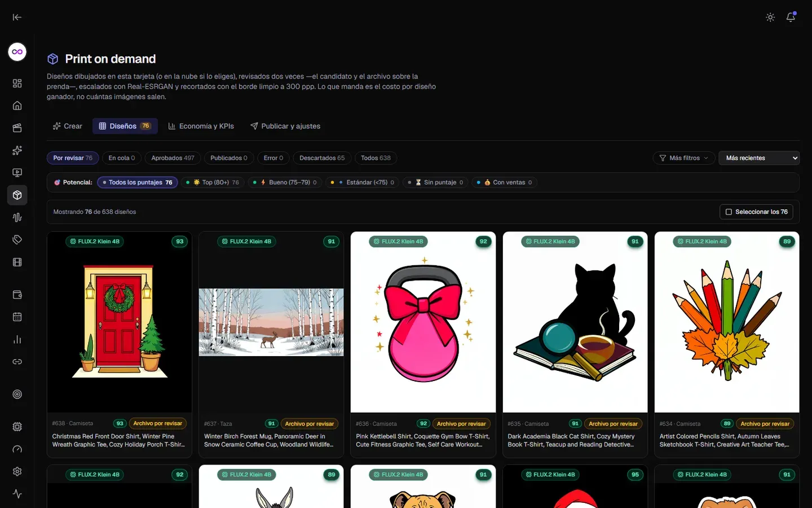Select Sin puntaje potential filter
812x508 pixels.
pyautogui.click(x=436, y=182)
